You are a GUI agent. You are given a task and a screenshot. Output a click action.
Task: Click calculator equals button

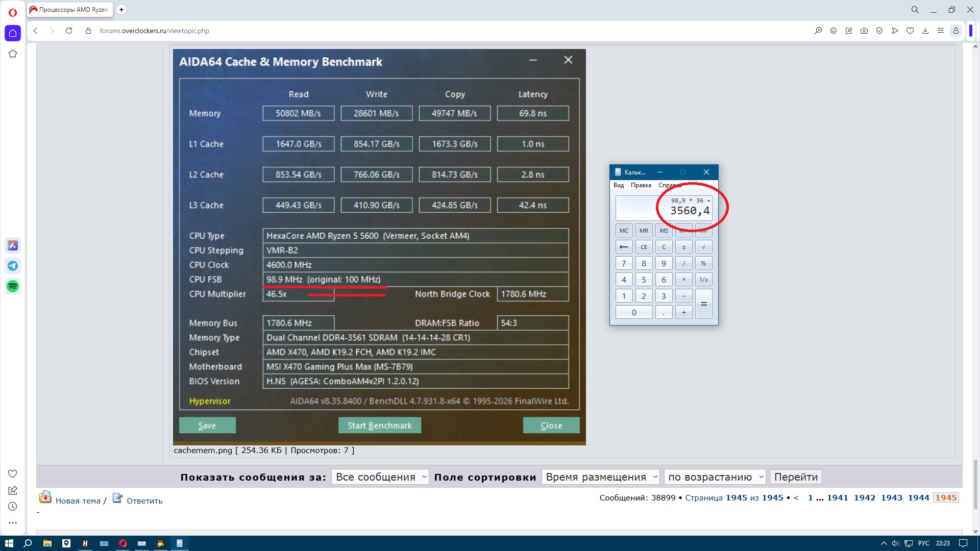click(x=703, y=304)
